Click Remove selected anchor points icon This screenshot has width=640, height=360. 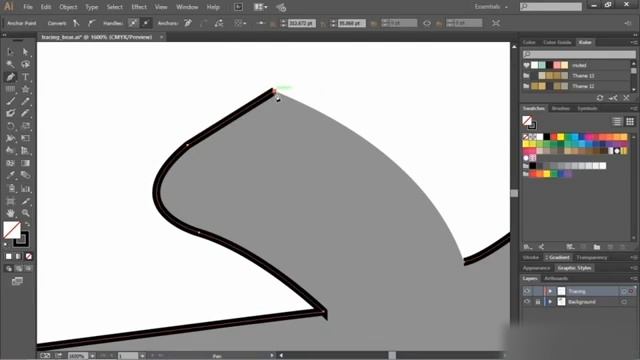[188, 23]
